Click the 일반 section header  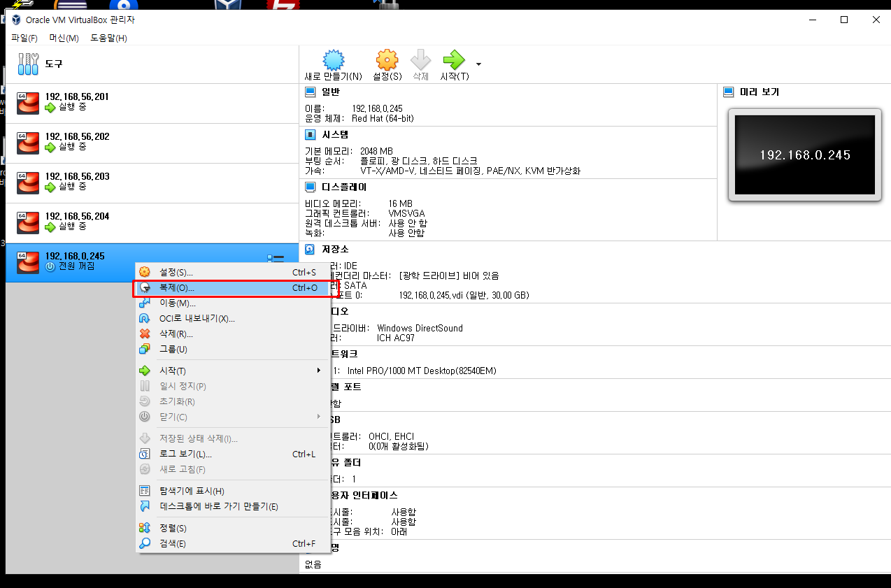(330, 92)
